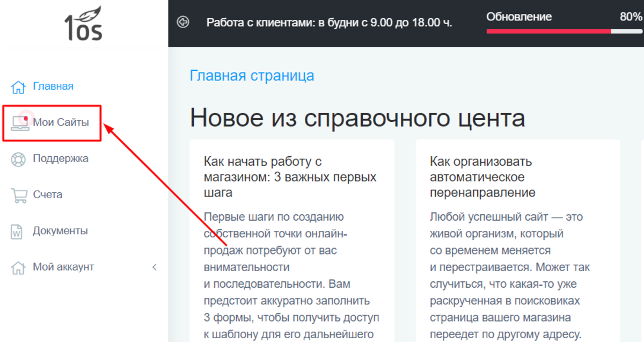This screenshot has width=644, height=342.
Task: Open the Мои Сайты menu item
Action: point(61,122)
